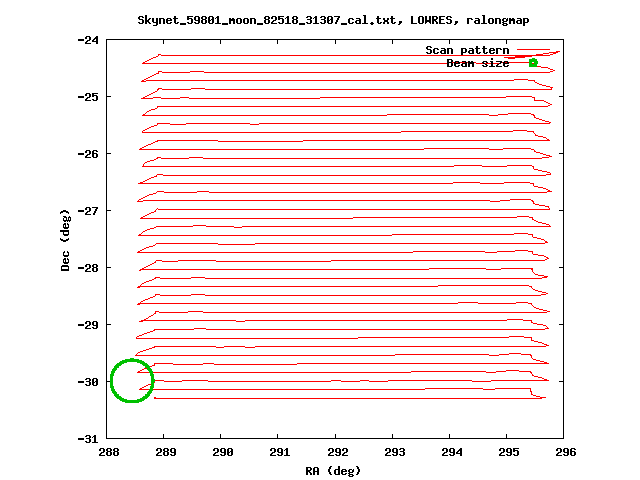Click the green beam size marker in legend
Image resolution: width=640 pixels, height=480 pixels.
point(533,62)
